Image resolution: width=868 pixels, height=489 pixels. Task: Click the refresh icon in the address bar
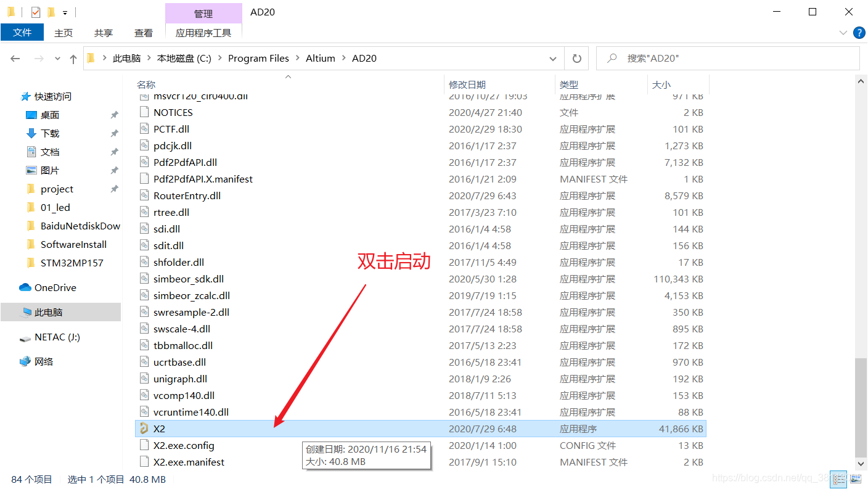click(576, 58)
